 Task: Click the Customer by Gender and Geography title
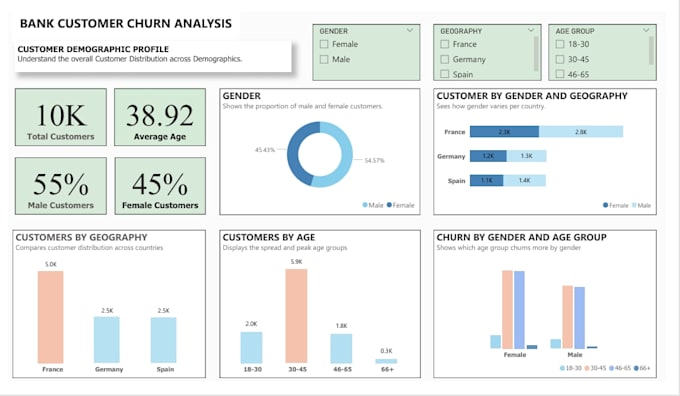(x=532, y=96)
